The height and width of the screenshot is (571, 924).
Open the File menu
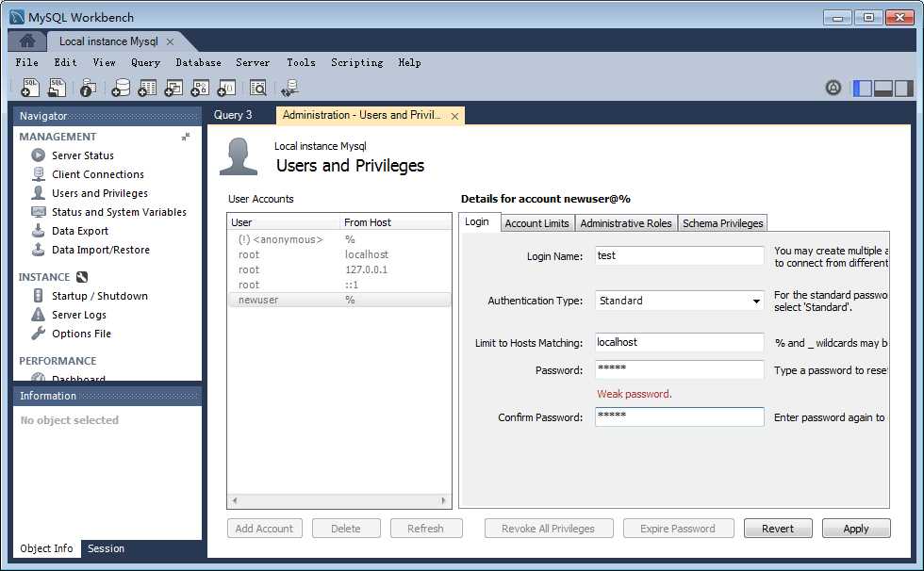(x=26, y=62)
